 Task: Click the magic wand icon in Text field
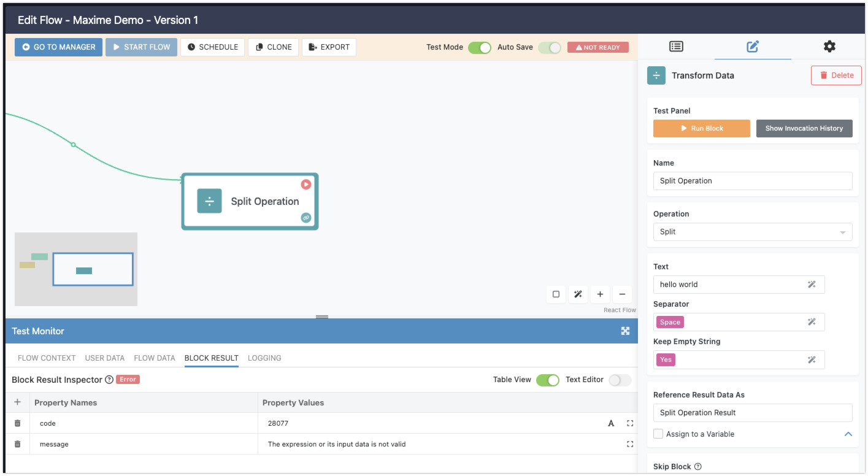(x=812, y=285)
